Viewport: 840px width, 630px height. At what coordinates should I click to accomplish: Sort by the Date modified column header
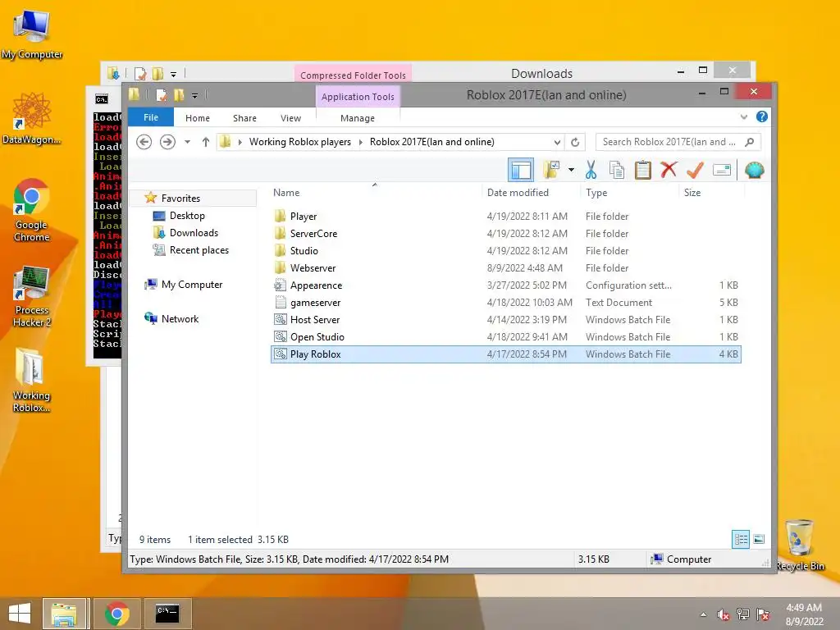pyautogui.click(x=518, y=192)
